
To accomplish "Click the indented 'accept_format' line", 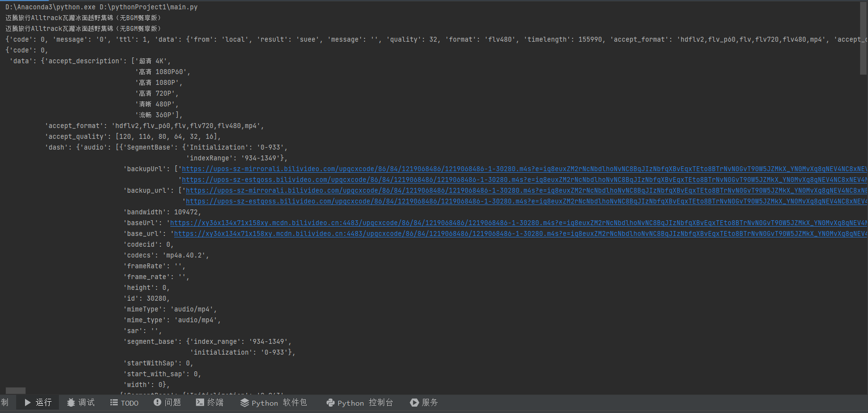I will point(154,126).
